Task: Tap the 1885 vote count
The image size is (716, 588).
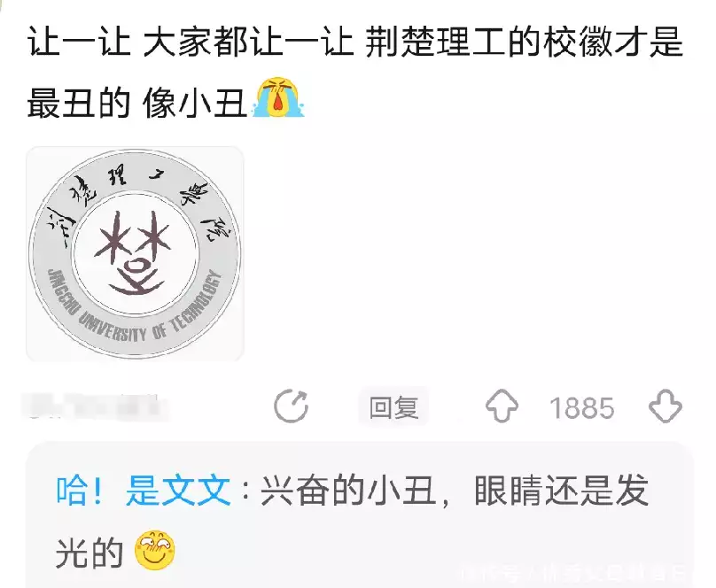Action: point(581,407)
